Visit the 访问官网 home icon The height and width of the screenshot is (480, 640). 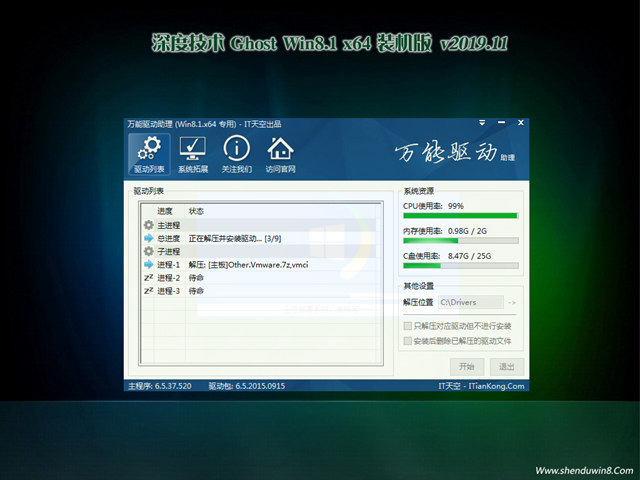[281, 155]
